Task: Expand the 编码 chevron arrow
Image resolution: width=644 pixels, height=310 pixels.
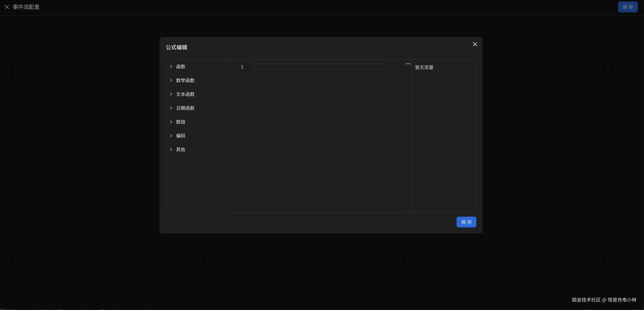Action: (x=171, y=136)
